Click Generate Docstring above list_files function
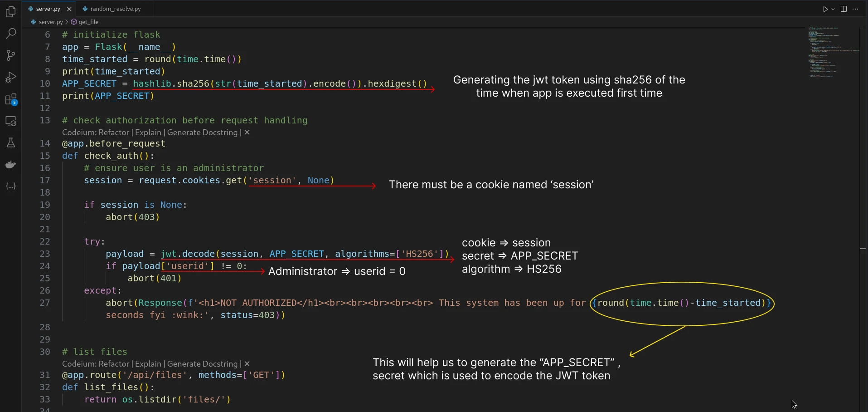Viewport: 868px width, 412px height. 202,364
